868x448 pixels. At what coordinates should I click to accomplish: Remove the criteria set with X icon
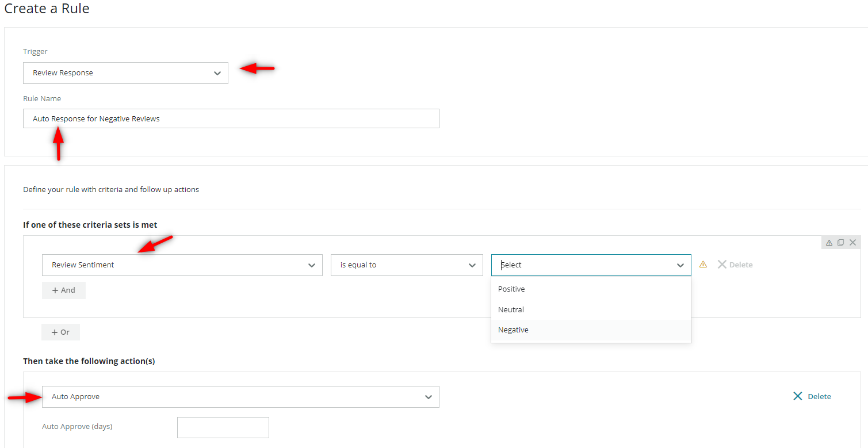[852, 243]
